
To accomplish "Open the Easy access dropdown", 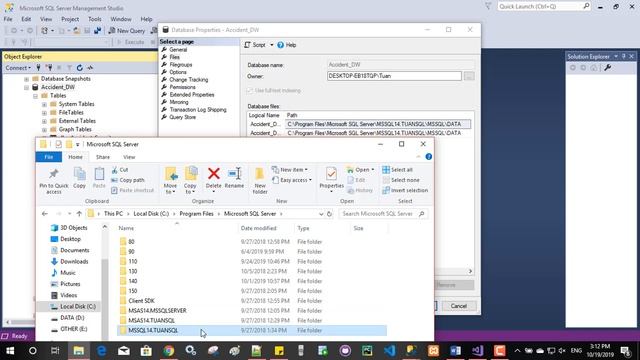I will pos(292,180).
